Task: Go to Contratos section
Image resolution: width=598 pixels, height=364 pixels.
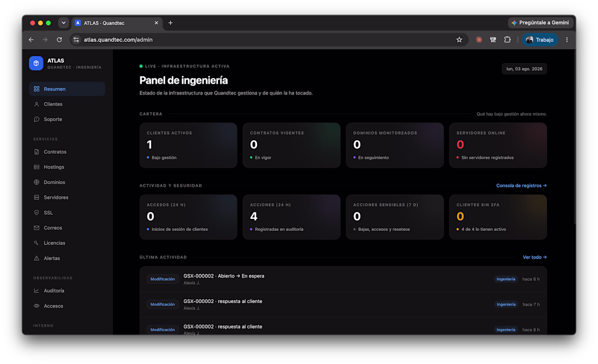Action: point(67,152)
